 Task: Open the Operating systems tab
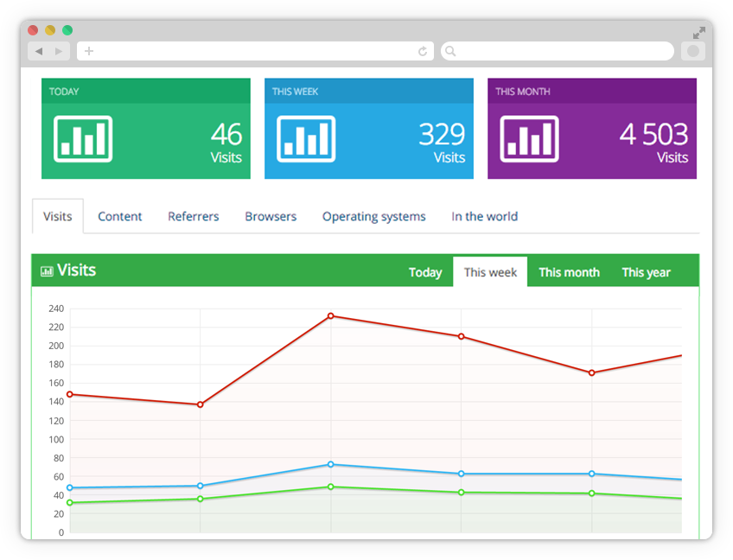(374, 217)
